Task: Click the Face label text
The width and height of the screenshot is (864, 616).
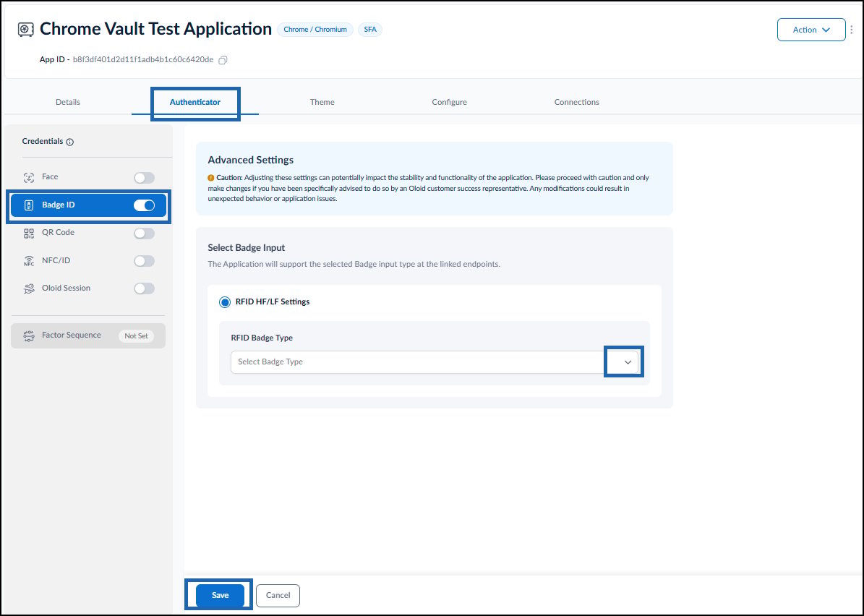Action: pos(50,177)
